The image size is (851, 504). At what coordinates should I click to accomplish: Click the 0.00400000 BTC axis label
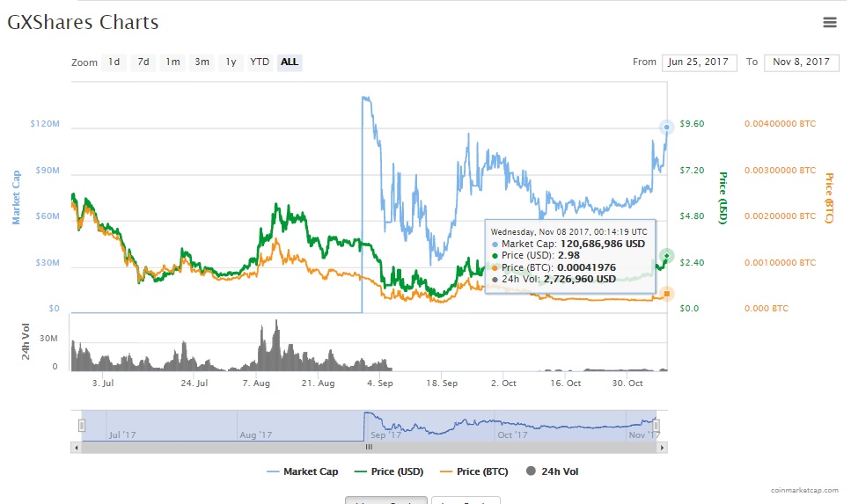coord(780,124)
